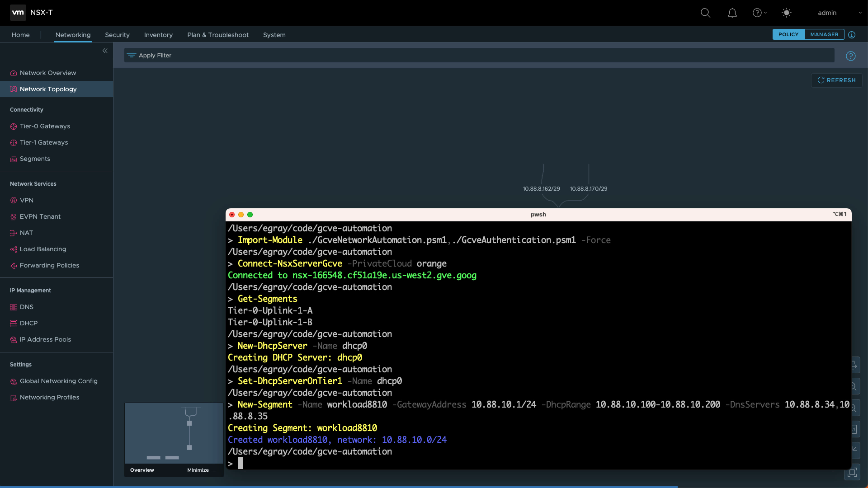868x488 pixels.
Task: Click the EVPN Tenant icon
Action: pos(14,217)
